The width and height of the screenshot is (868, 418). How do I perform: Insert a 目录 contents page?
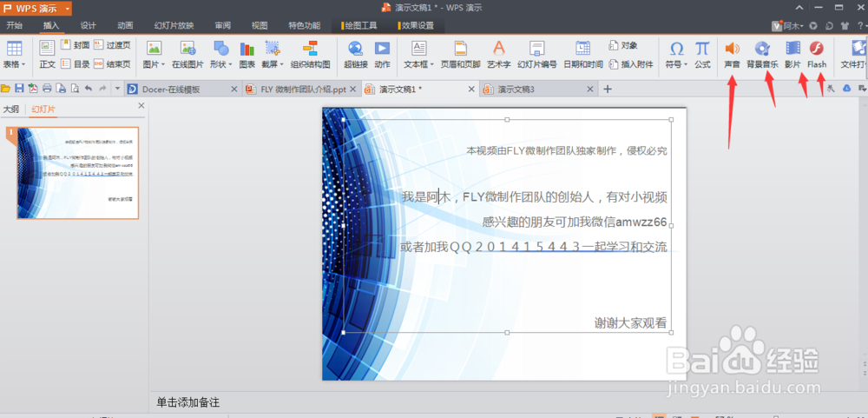[76, 63]
